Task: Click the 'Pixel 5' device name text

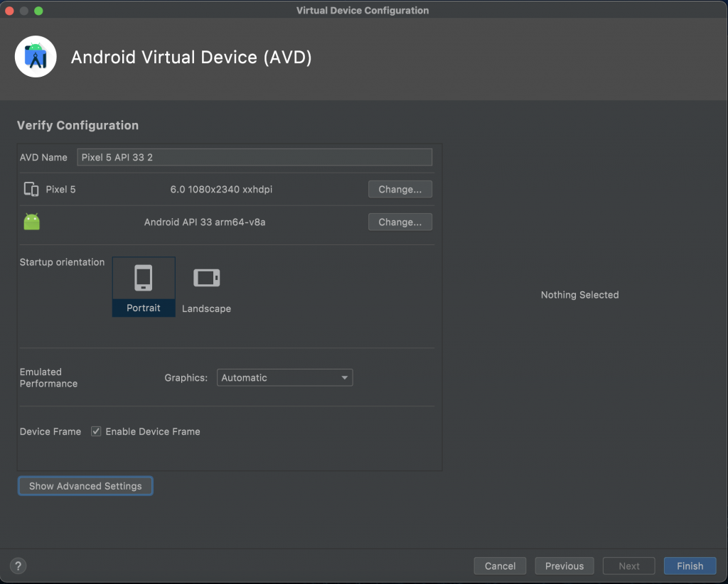Action: (x=60, y=189)
